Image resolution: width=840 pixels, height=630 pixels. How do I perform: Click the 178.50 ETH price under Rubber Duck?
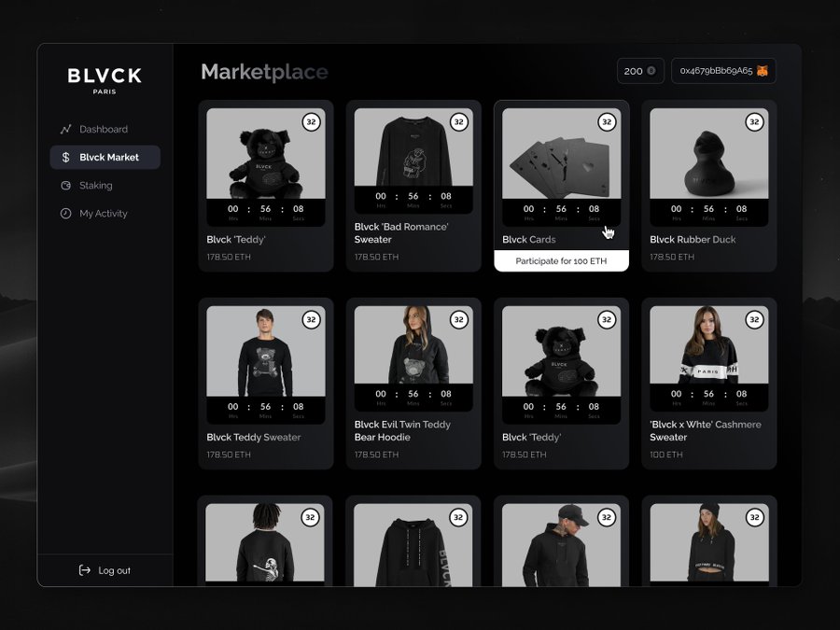click(672, 257)
